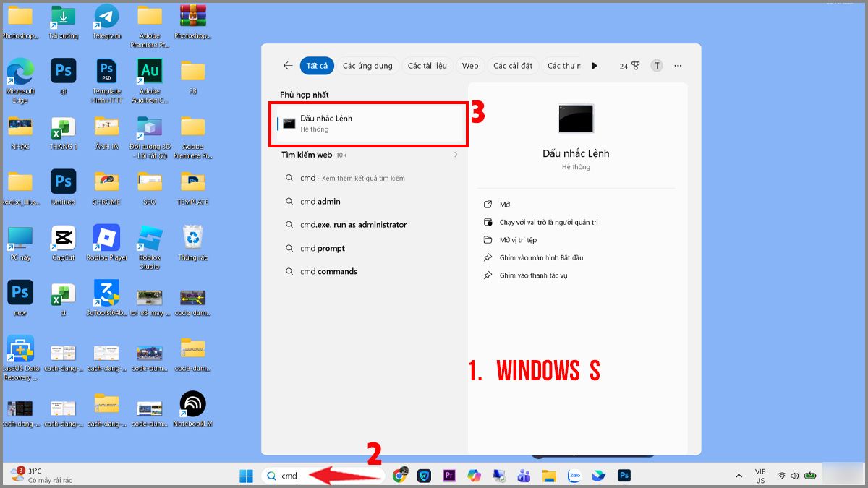The width and height of the screenshot is (868, 488).
Task: Expand Tìm kiếm web results chevron
Action: [x=456, y=155]
